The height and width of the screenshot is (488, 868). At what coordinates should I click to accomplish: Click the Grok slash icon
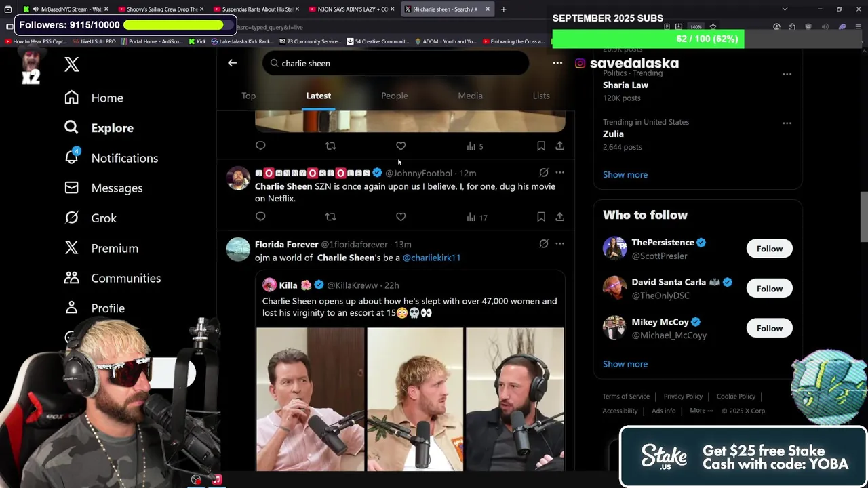71,218
